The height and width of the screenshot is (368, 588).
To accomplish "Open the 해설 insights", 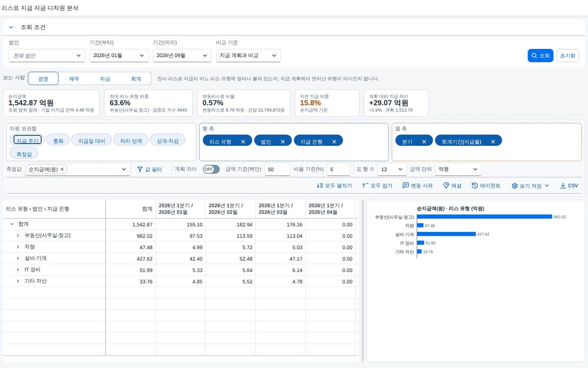I will pyautogui.click(x=452, y=186).
